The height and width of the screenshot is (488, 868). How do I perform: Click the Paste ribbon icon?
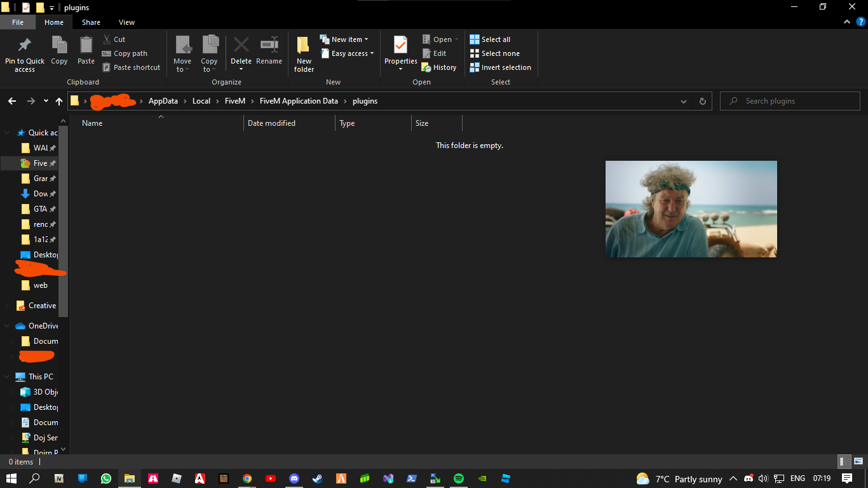(86, 44)
